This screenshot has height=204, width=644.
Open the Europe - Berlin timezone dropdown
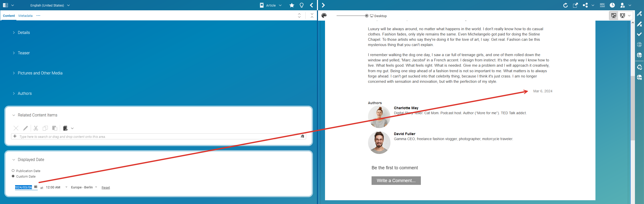click(84, 187)
